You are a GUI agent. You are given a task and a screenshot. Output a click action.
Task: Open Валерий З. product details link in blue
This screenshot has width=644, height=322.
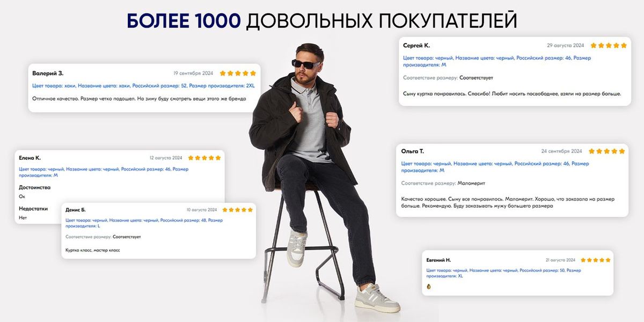(x=143, y=85)
